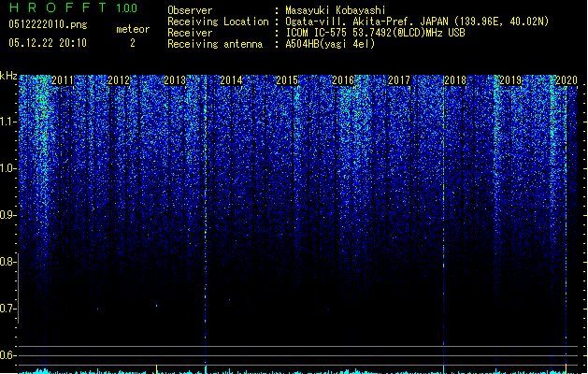Click the 2013 time marker
The image size is (588, 374).
click(x=175, y=80)
